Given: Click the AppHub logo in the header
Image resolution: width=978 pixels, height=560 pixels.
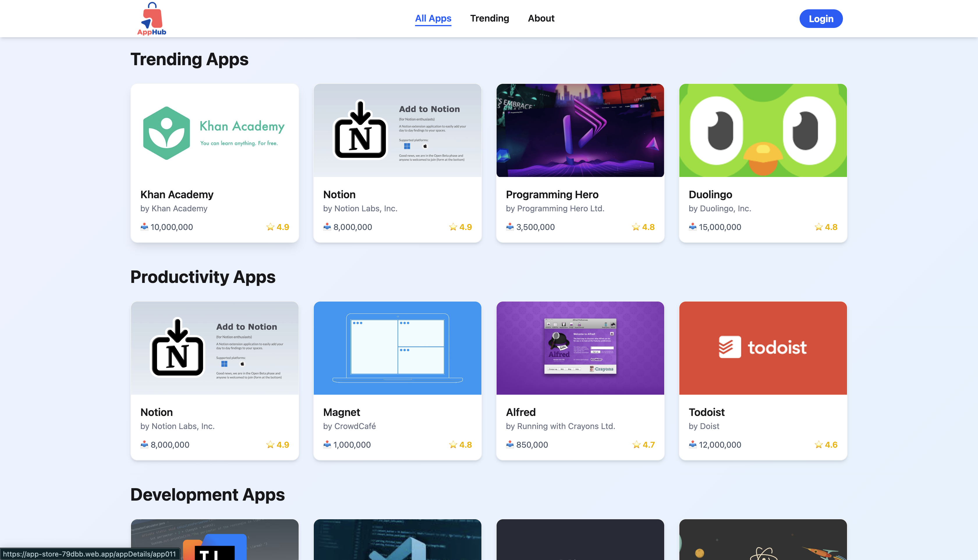Looking at the screenshot, I should (x=152, y=18).
